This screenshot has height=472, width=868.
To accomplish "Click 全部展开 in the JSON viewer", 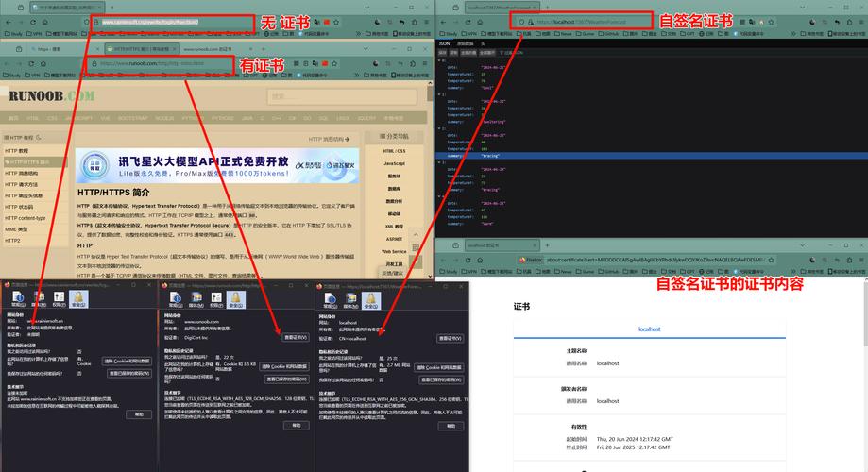I will [487, 53].
